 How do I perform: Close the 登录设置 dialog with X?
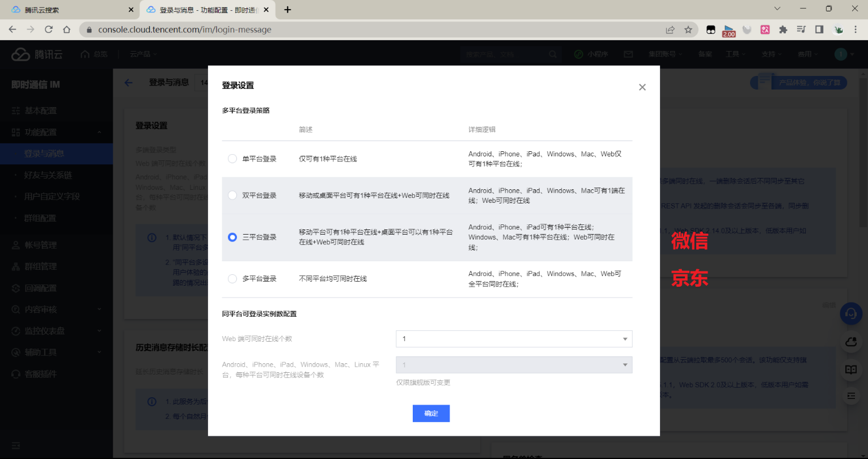(x=642, y=87)
